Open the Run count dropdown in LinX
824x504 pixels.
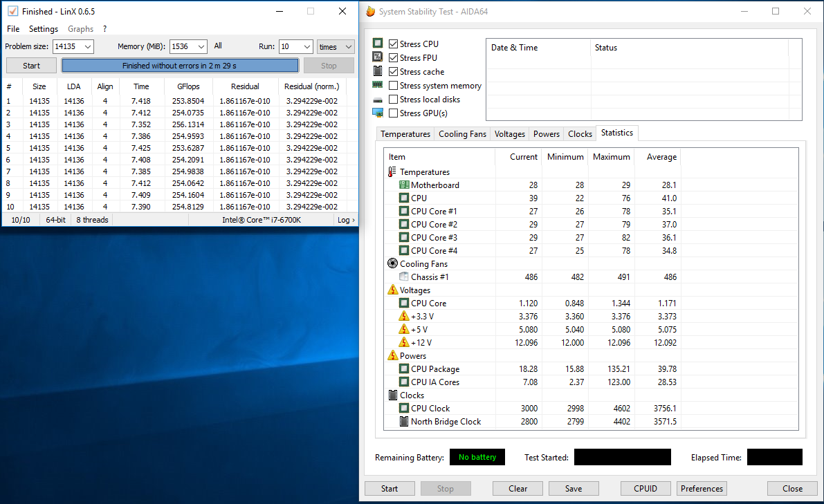click(x=307, y=47)
